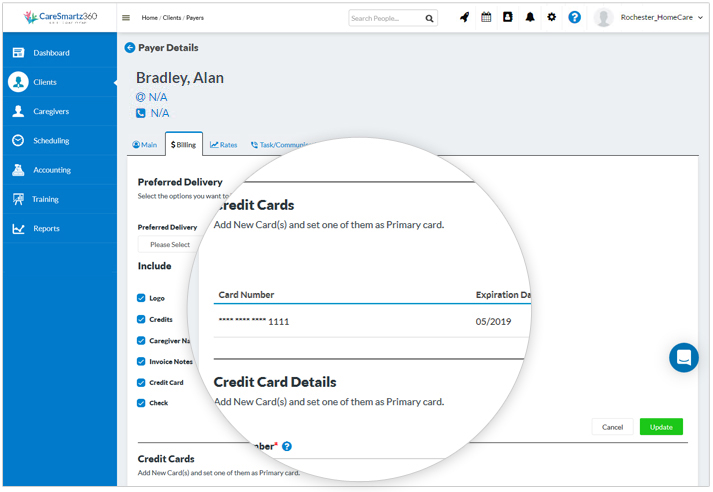
Task: Click the rocket quick-launch icon
Action: [x=464, y=18]
